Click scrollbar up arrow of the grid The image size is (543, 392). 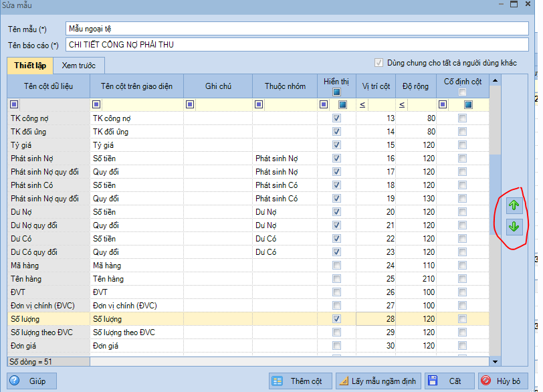point(496,81)
